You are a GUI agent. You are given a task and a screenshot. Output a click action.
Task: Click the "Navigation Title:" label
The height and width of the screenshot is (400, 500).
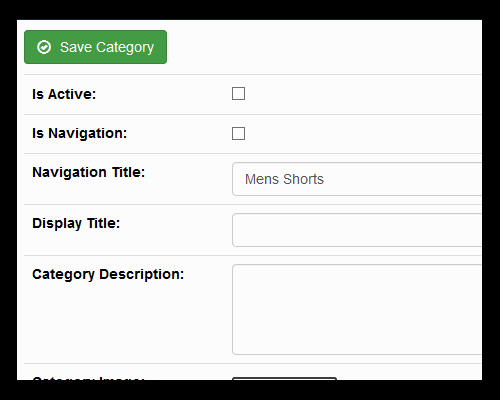89,172
